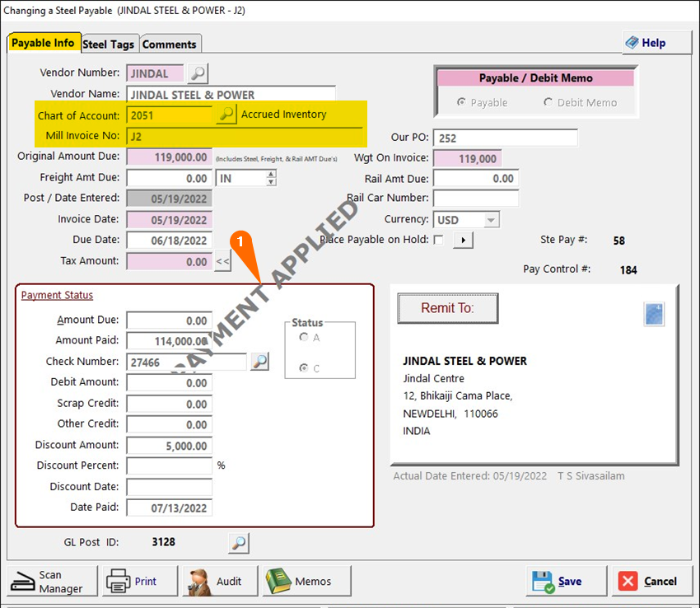
Task: Print the steel payable
Action: [x=140, y=581]
